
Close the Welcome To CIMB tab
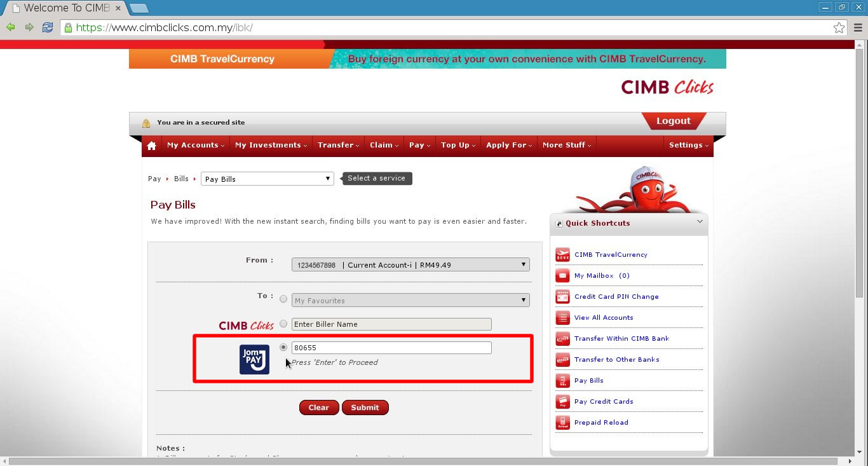click(118, 8)
